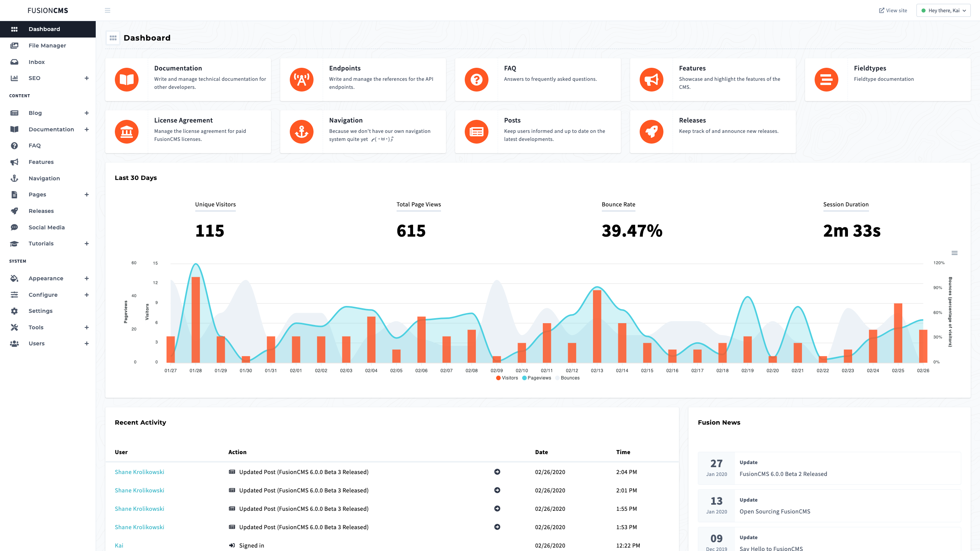Viewport: 980px width, 551px height.
Task: Click the View site link
Action: (x=893, y=10)
